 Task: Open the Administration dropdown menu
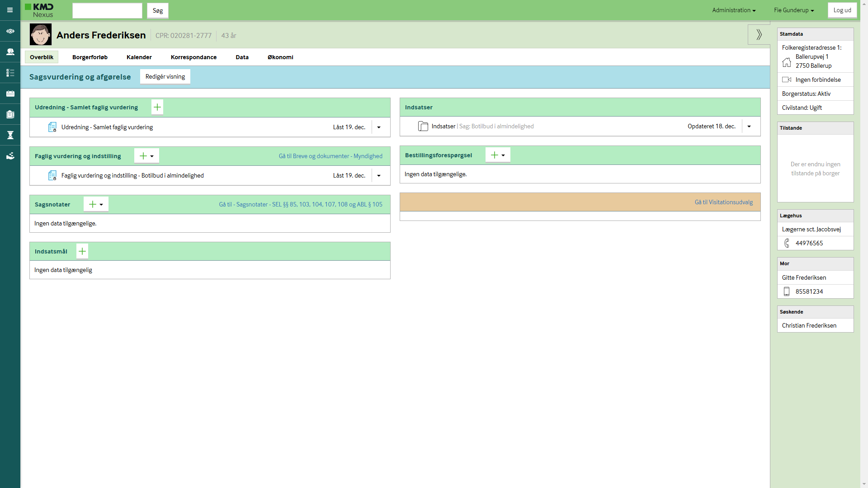coord(734,10)
